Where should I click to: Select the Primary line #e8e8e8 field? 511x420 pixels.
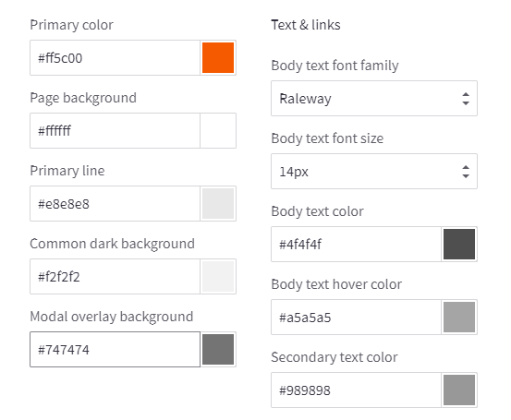(115, 203)
